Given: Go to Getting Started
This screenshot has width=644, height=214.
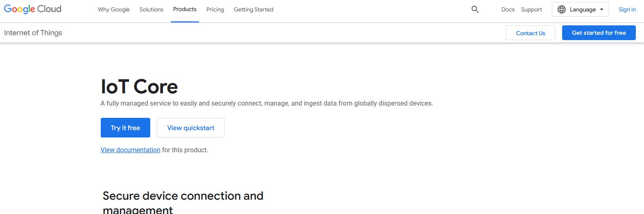Looking at the screenshot, I should 253,9.
